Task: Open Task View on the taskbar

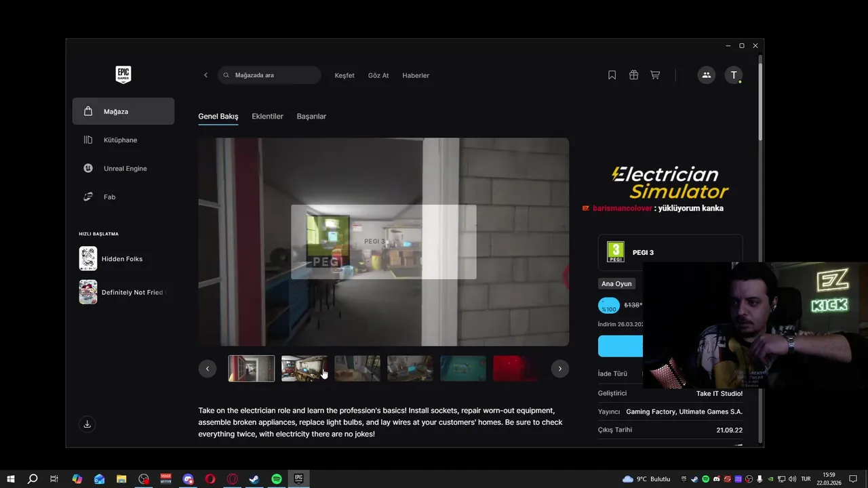Action: point(54,479)
